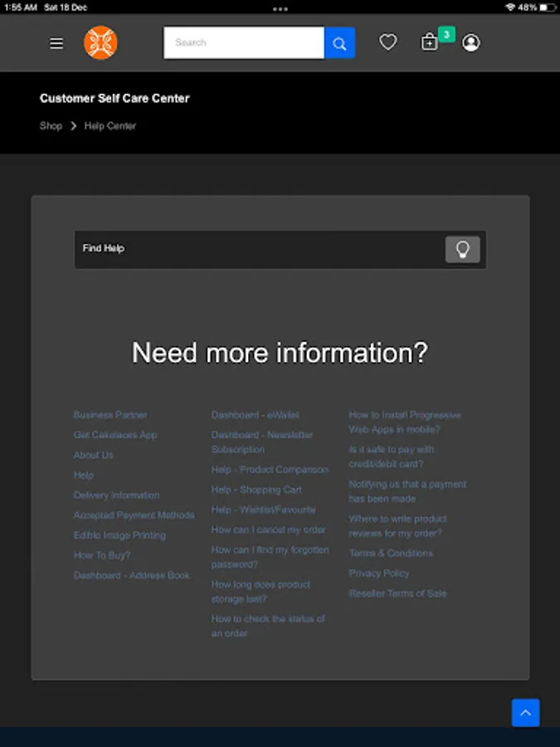This screenshot has width=560, height=747.
Task: Tap the Wi-Fi status icon
Action: click(510, 7)
